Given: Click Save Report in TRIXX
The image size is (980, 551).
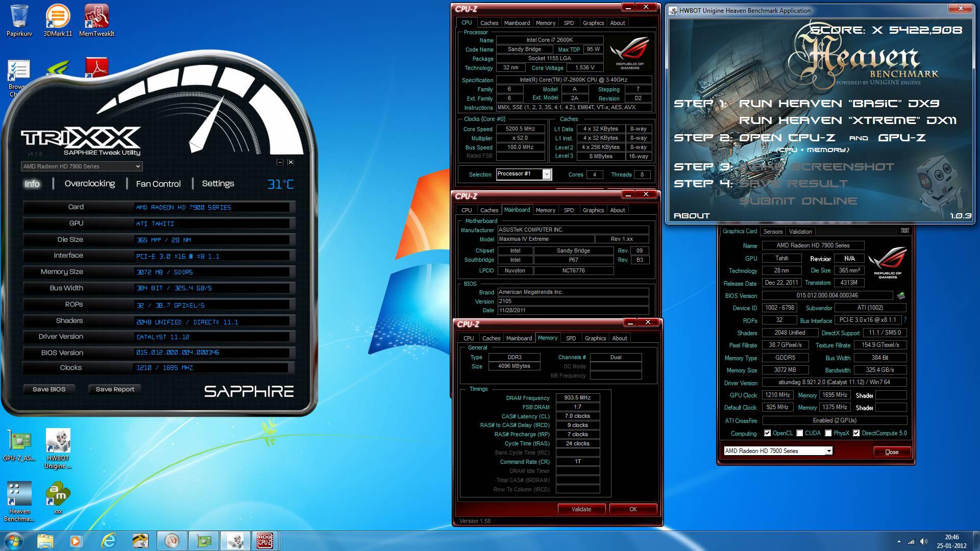Looking at the screenshot, I should coord(115,389).
